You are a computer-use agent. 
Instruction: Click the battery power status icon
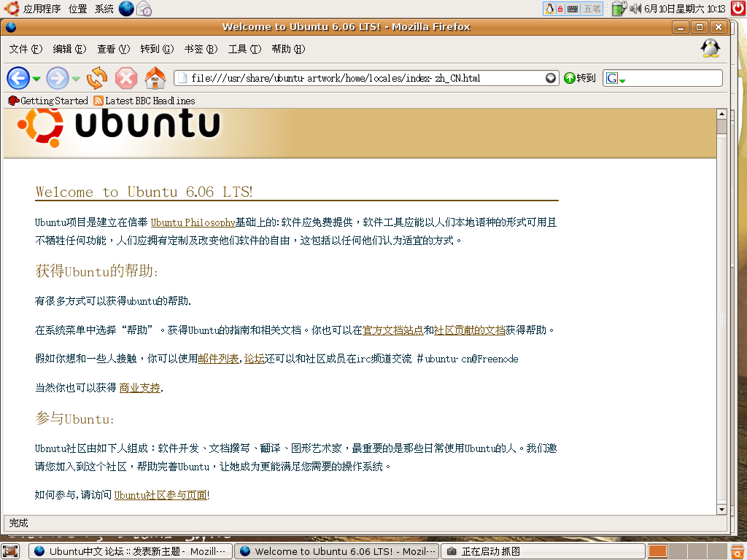click(x=619, y=9)
